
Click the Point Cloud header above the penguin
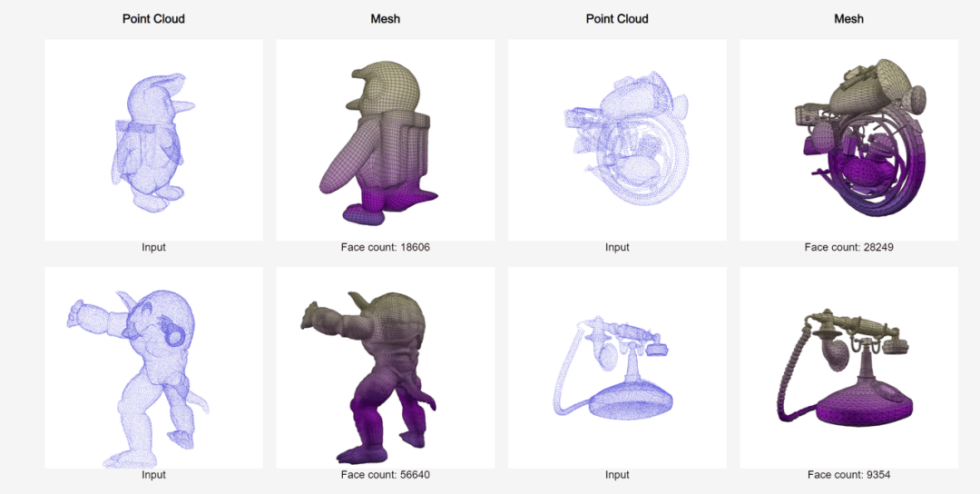[153, 19]
